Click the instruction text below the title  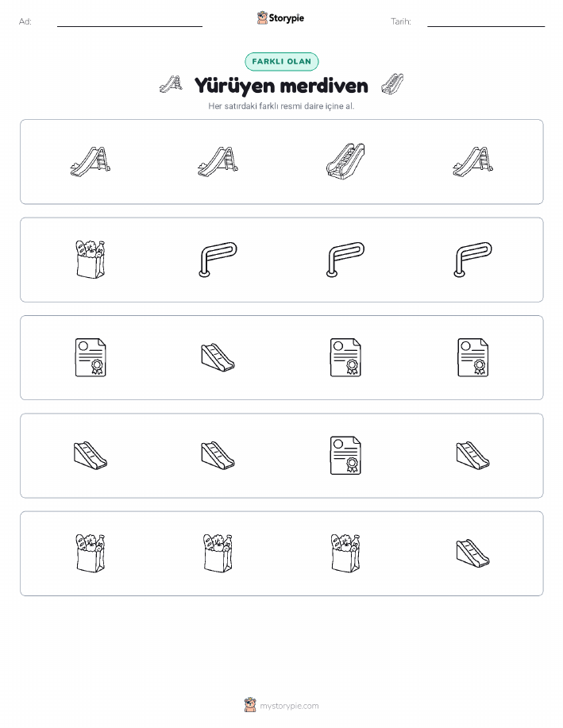pyautogui.click(x=281, y=106)
